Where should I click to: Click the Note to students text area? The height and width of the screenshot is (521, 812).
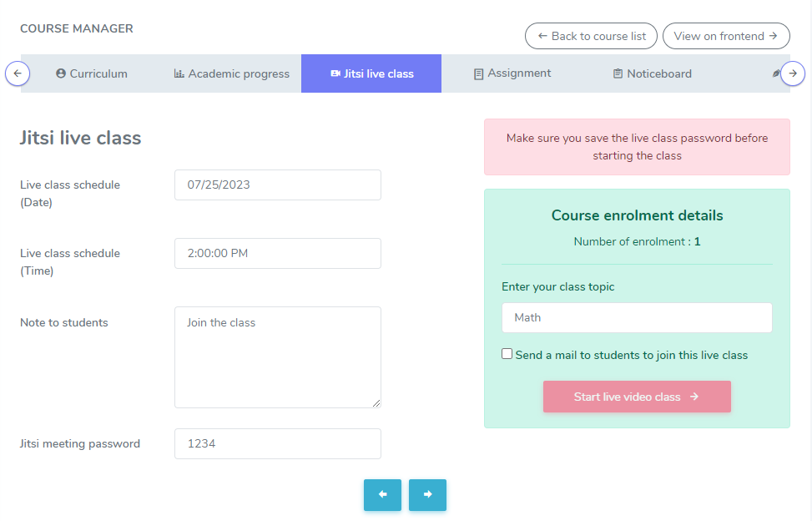coord(277,357)
